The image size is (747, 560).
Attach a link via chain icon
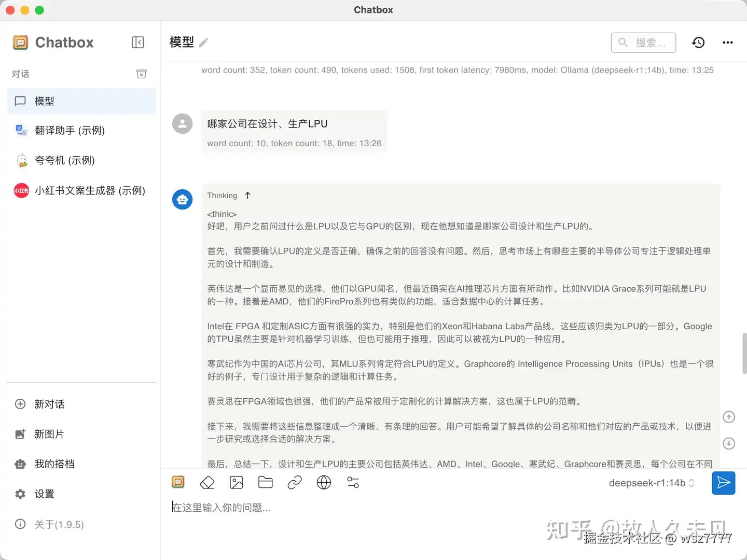click(295, 483)
